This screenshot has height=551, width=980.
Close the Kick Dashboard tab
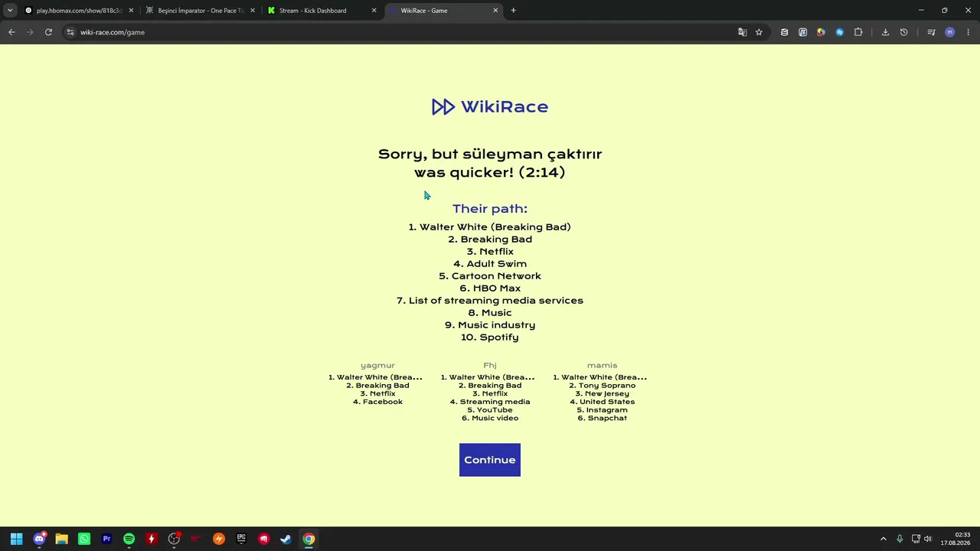(374, 11)
